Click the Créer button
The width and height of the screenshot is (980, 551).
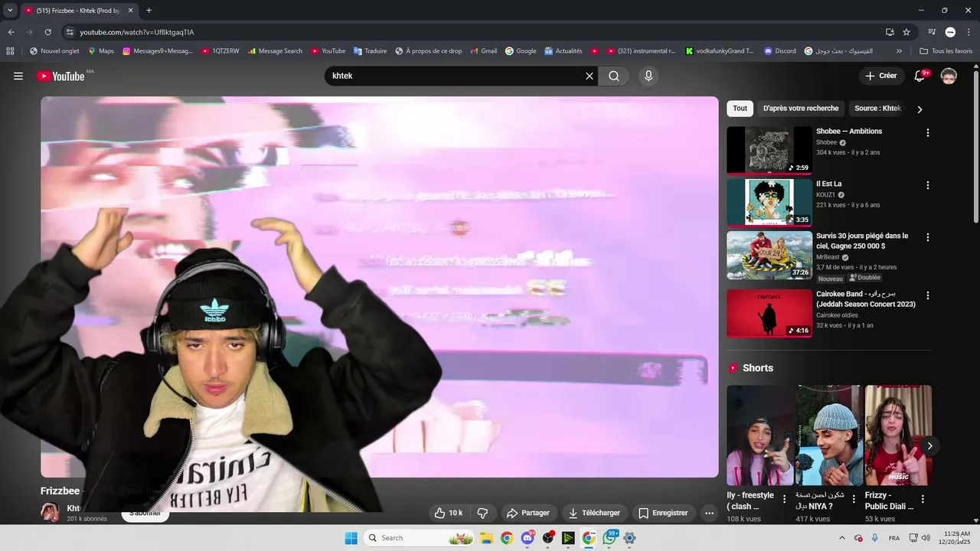(x=880, y=76)
